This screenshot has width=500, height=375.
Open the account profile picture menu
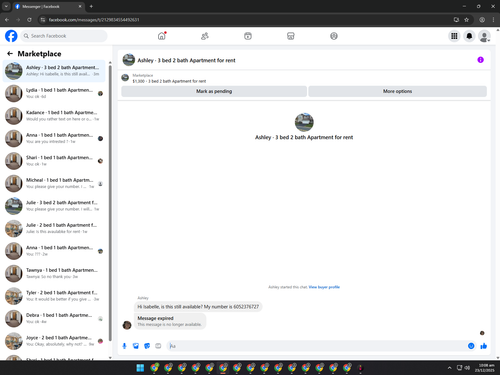(484, 36)
